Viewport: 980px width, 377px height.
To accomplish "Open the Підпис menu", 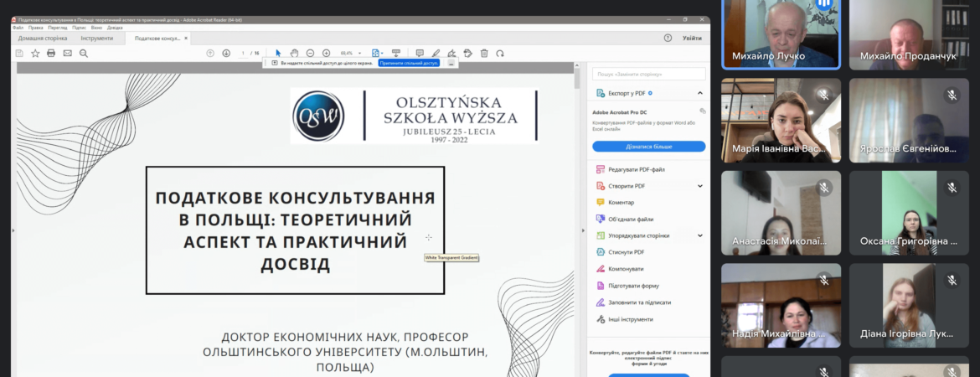I will 79,28.
